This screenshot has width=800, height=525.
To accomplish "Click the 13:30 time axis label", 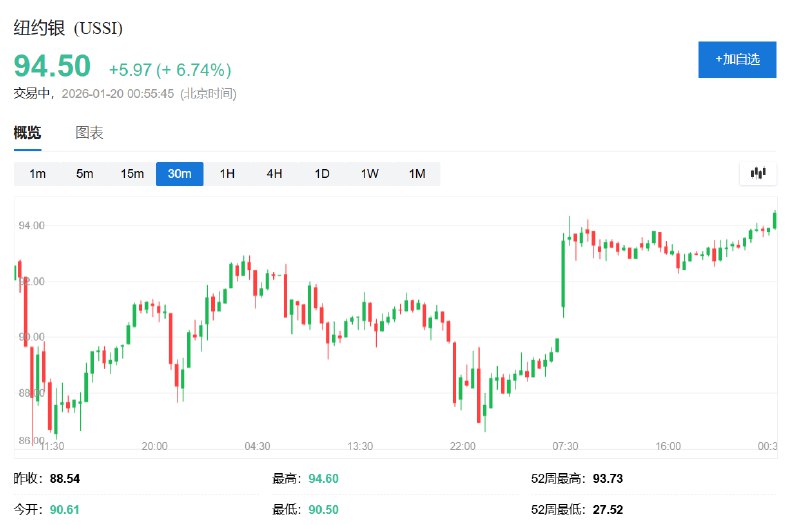I will click(x=360, y=446).
